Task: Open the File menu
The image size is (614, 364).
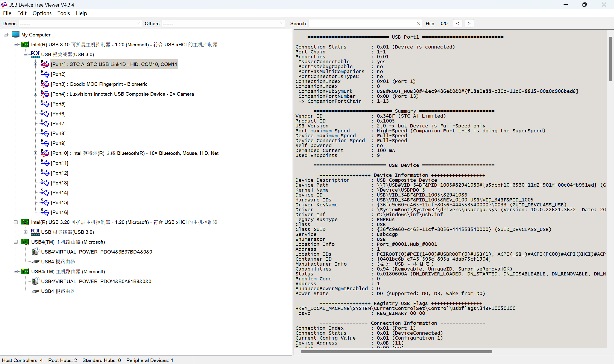Action: click(x=7, y=13)
